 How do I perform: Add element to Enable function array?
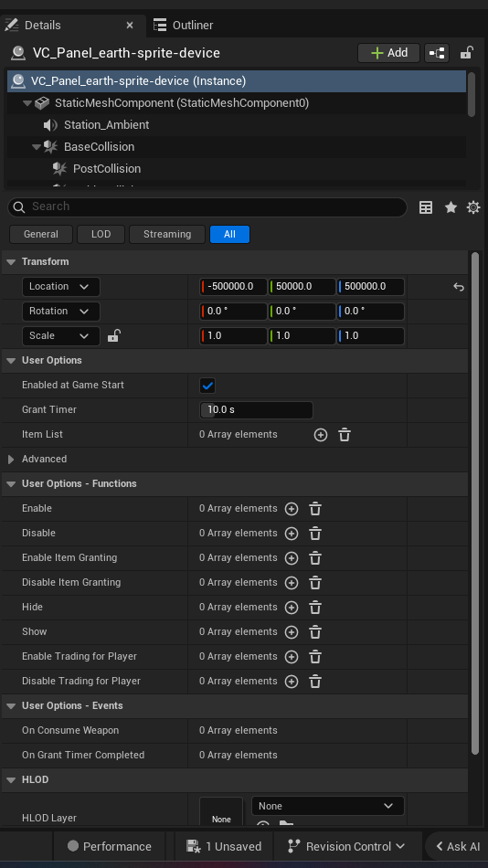292,509
